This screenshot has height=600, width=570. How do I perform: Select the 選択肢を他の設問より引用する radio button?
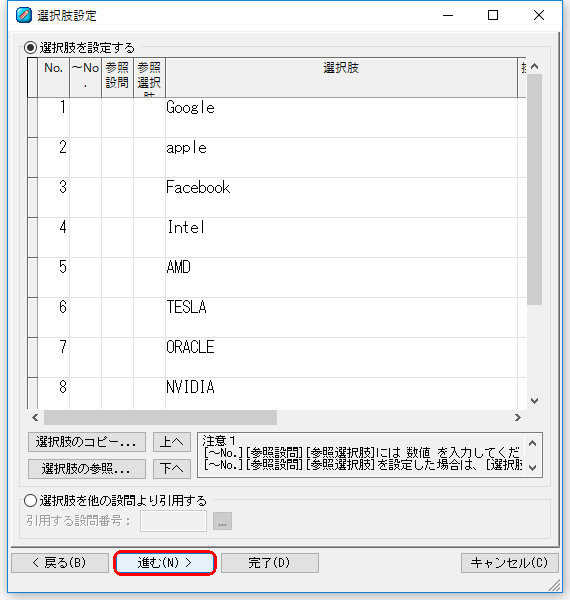tap(30, 501)
